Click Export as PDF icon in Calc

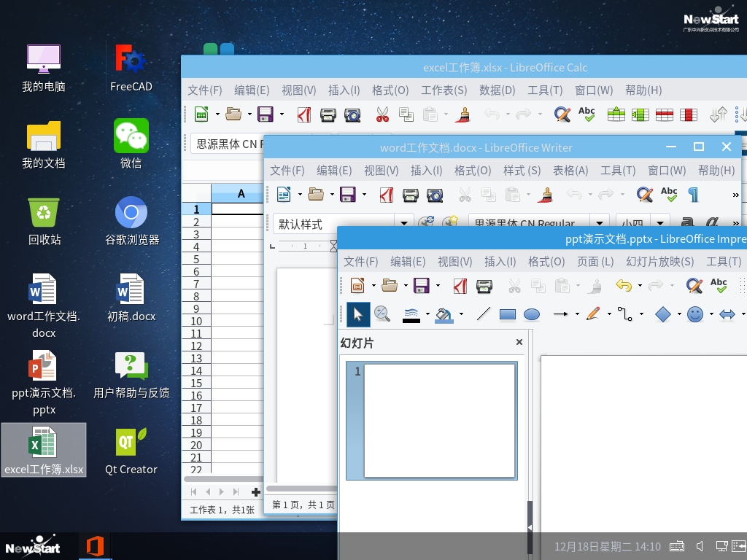pyautogui.click(x=304, y=114)
